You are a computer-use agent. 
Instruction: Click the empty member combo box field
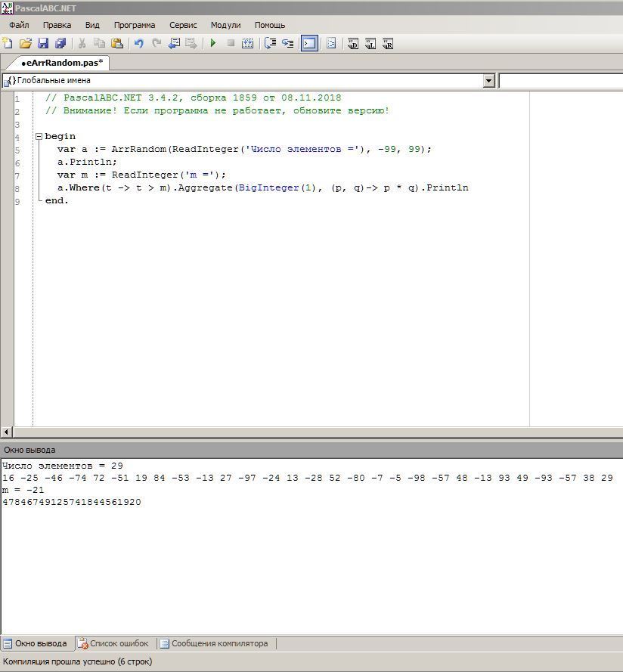561,81
